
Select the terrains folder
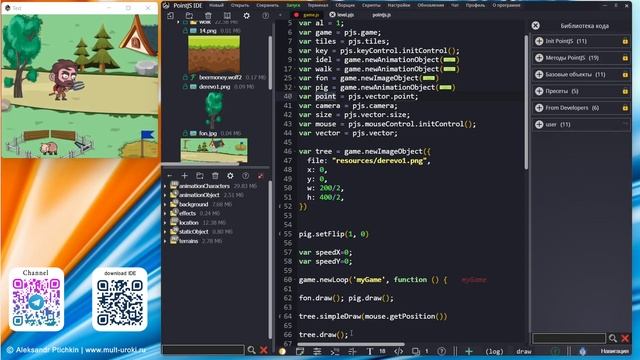[x=189, y=241]
